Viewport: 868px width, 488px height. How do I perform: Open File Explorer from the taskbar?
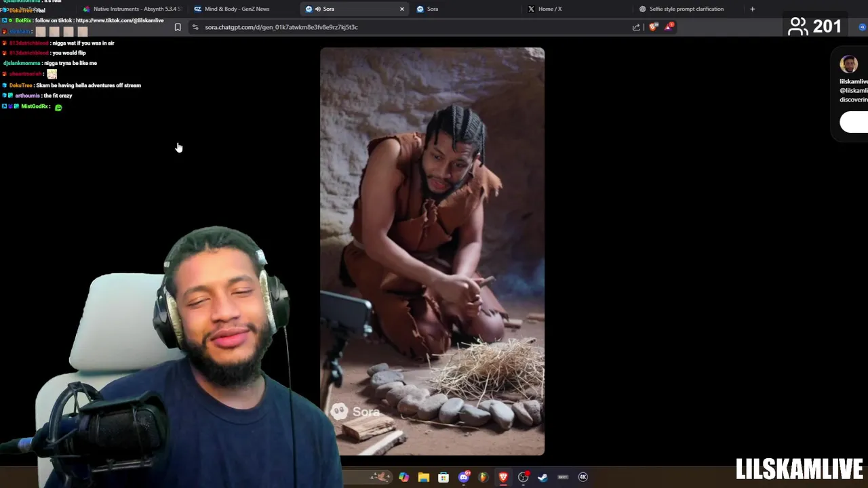coord(424,477)
